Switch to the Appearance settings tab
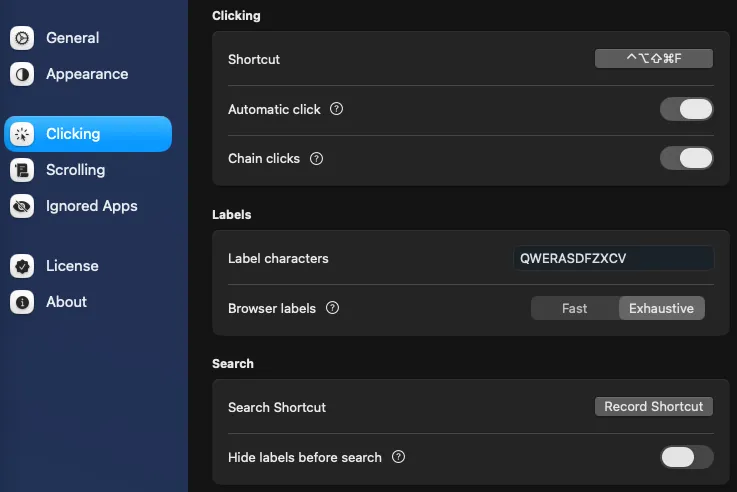The height and width of the screenshot is (492, 737). coord(86,74)
